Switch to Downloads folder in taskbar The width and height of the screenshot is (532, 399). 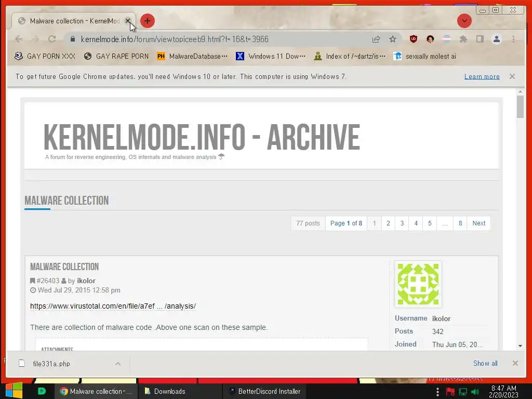(180, 392)
